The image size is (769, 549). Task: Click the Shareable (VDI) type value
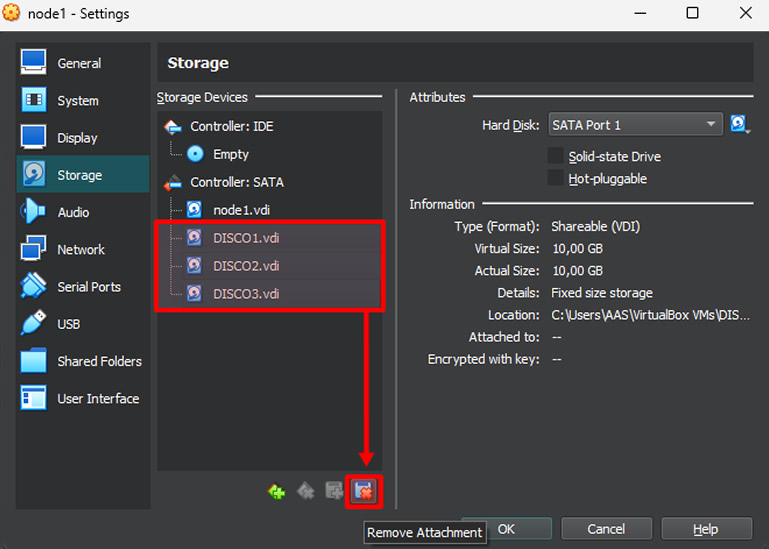(595, 227)
